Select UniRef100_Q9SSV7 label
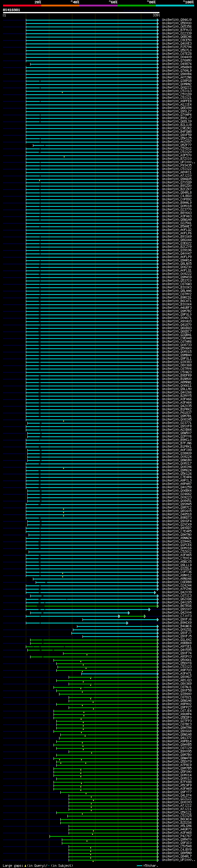This screenshot has height=868, width=197. tap(177, 609)
